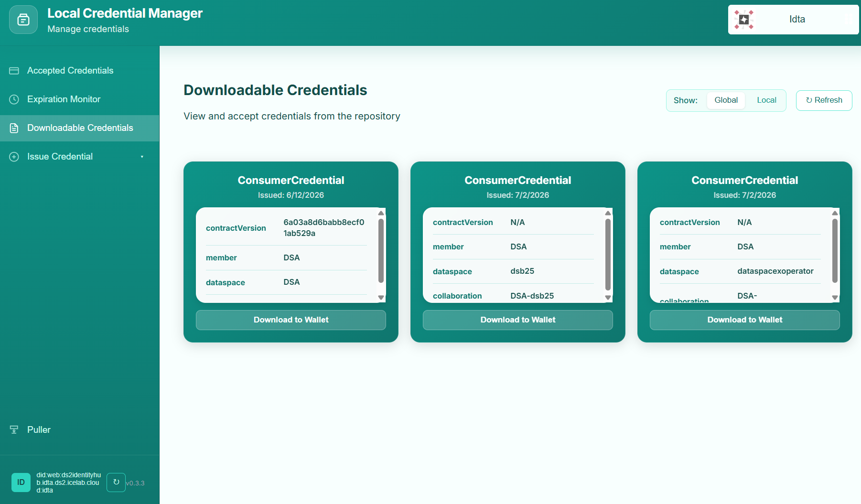Image resolution: width=861 pixels, height=504 pixels.
Task: Click scroll-up arrow in dataspacexoperator card
Action: coord(835,213)
